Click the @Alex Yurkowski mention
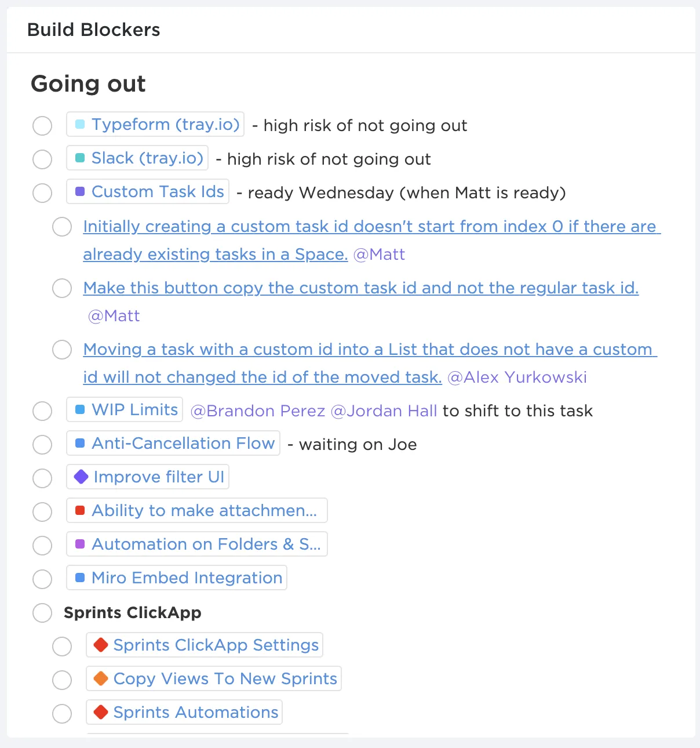 pyautogui.click(x=517, y=377)
